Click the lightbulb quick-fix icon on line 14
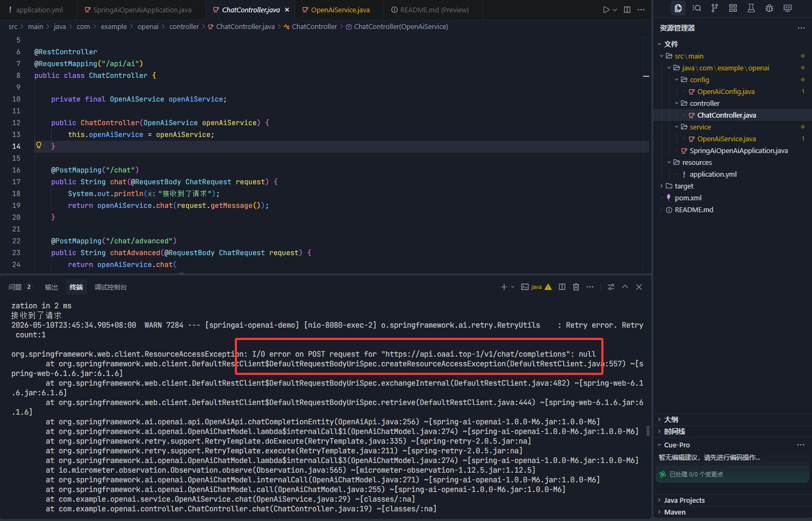Image resolution: width=812 pixels, height=521 pixels. (39, 146)
